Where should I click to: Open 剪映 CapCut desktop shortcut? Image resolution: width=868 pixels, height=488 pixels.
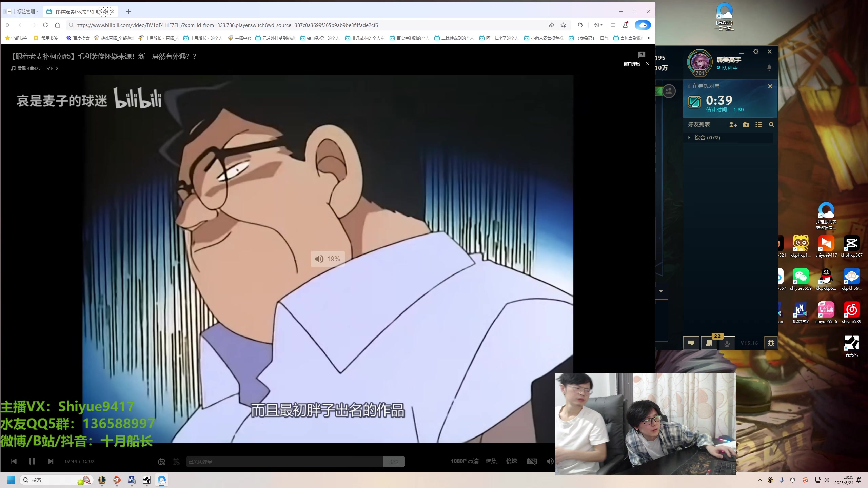click(x=851, y=246)
